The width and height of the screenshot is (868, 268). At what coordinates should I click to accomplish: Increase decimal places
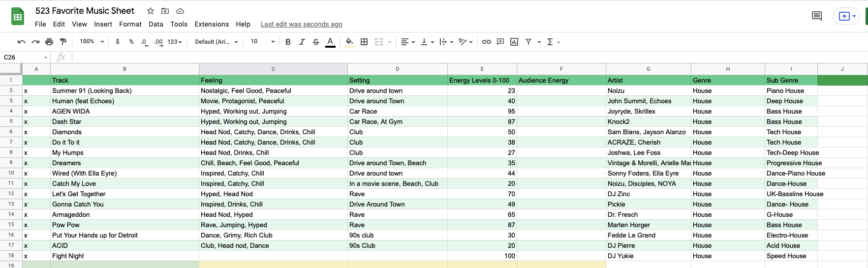158,42
